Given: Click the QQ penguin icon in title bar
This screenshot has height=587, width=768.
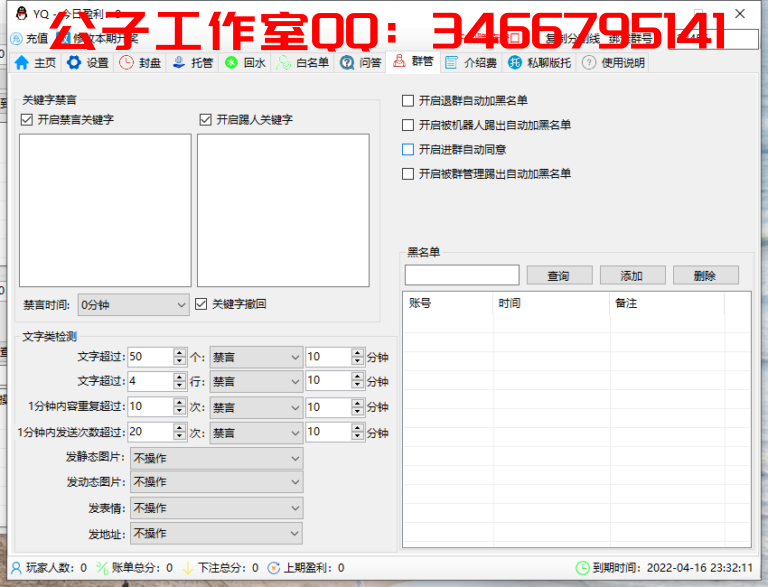Looking at the screenshot, I should click(x=21, y=13).
